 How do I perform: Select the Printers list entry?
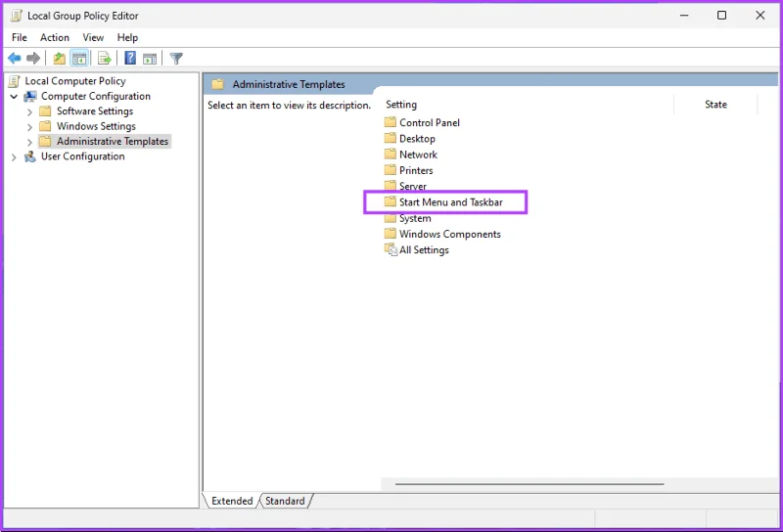pyautogui.click(x=417, y=170)
